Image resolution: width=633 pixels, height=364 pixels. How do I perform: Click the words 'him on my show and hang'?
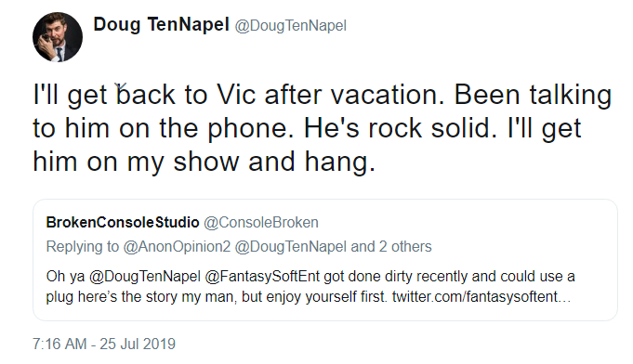click(x=204, y=162)
